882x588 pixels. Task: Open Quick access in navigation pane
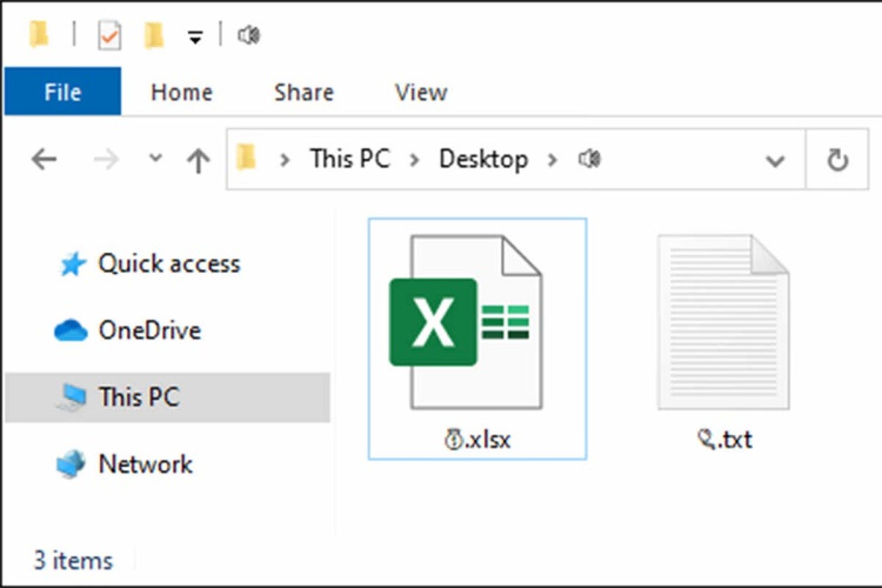click(x=169, y=264)
